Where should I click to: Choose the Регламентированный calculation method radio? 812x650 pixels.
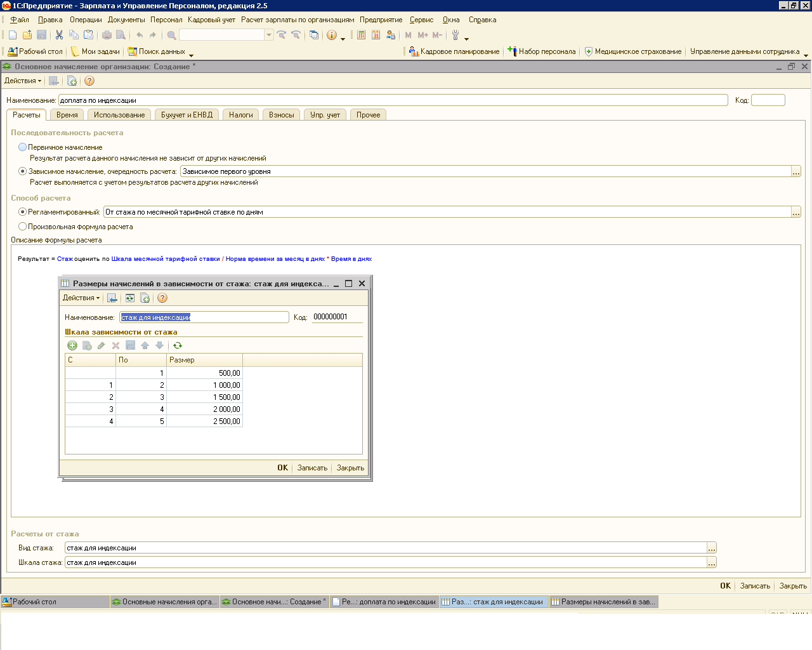point(23,211)
